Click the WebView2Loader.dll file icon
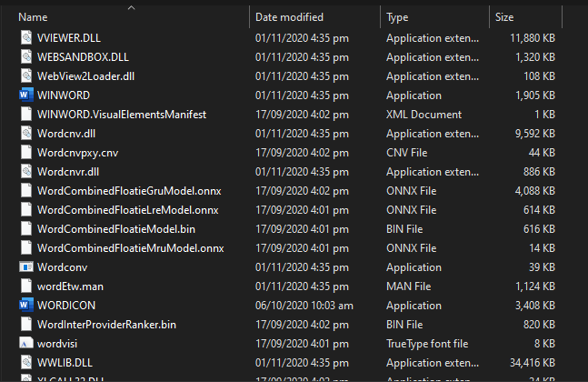 pyautogui.click(x=26, y=76)
